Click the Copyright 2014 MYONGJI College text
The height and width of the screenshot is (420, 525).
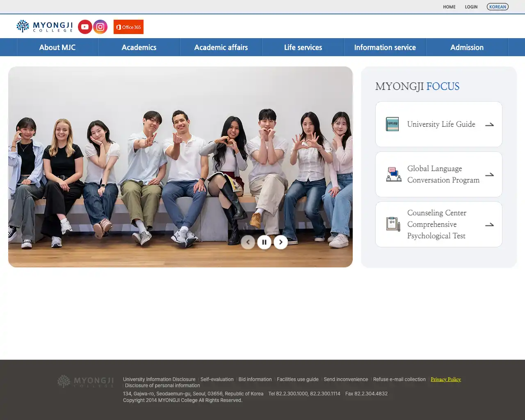[x=183, y=400]
